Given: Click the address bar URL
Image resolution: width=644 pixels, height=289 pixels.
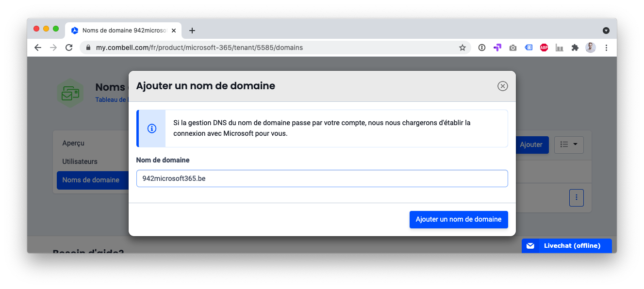Looking at the screenshot, I should 199,48.
